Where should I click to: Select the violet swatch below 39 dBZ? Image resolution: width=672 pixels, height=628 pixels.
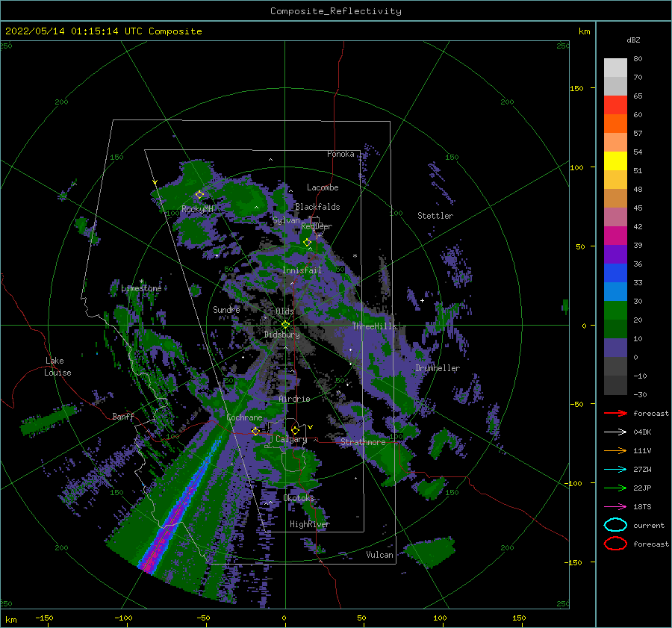click(x=615, y=254)
